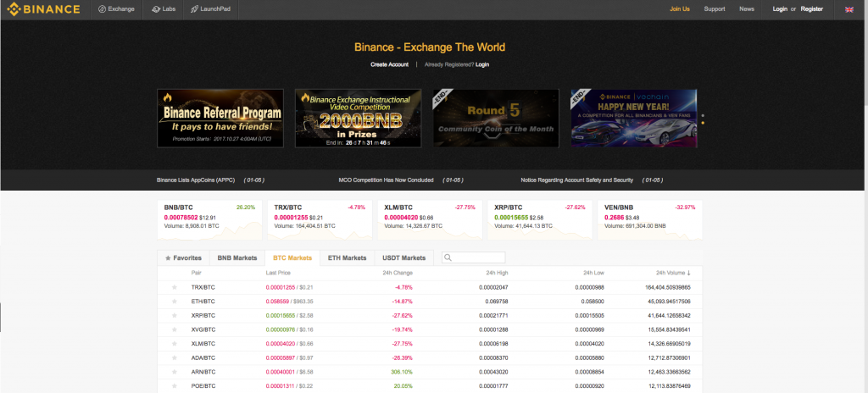The height and width of the screenshot is (393, 868).
Task: Click the Create Account link
Action: point(389,64)
